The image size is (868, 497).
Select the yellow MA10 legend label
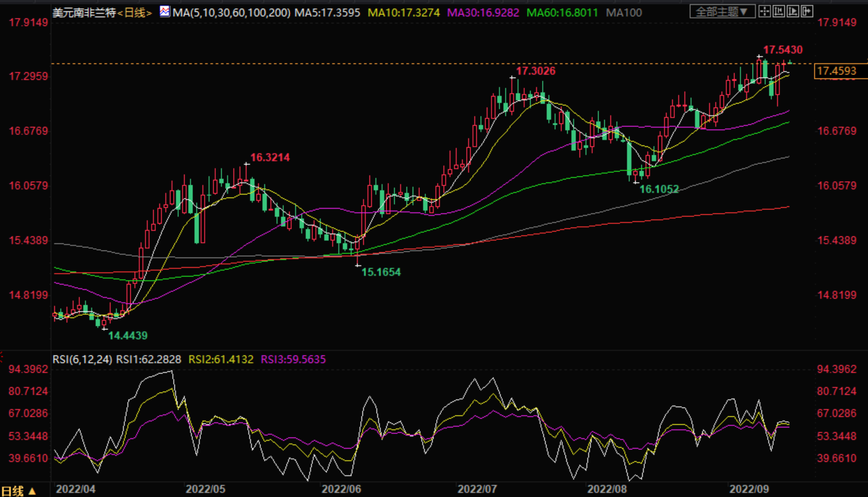[x=404, y=12]
